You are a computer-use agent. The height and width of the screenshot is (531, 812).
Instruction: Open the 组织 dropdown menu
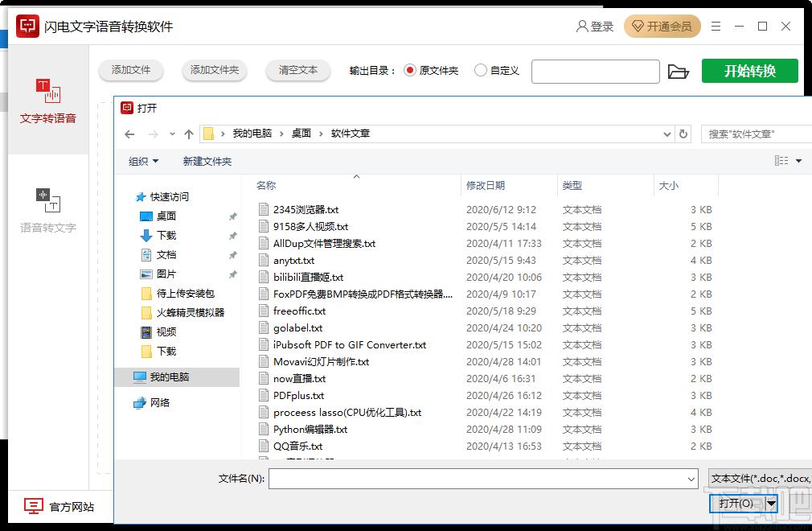[x=143, y=162]
